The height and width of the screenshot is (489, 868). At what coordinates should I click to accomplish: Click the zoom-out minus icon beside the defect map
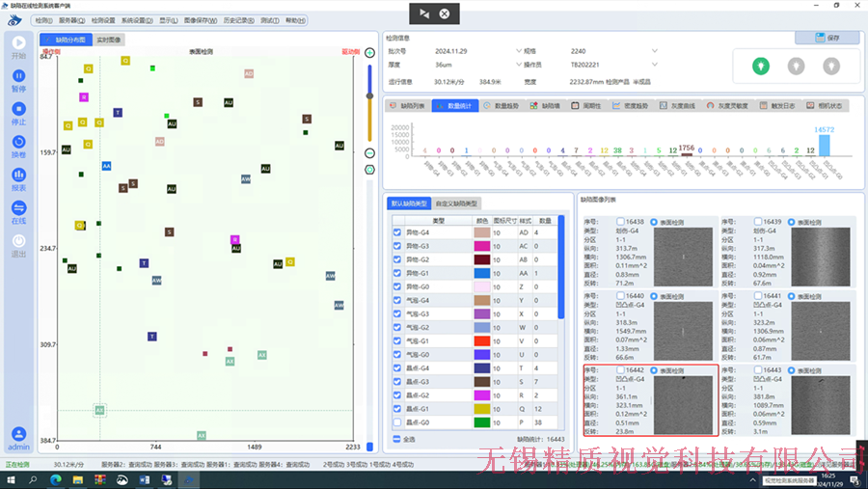point(369,152)
